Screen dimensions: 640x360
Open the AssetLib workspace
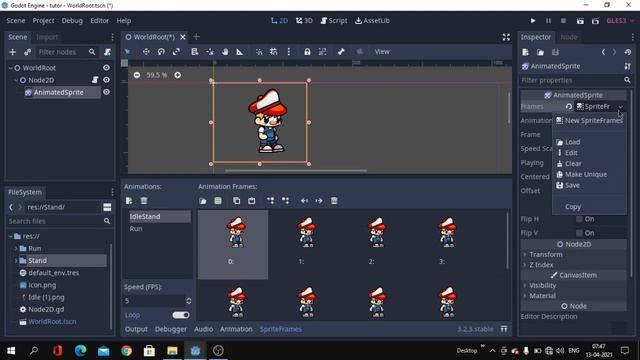(x=372, y=20)
